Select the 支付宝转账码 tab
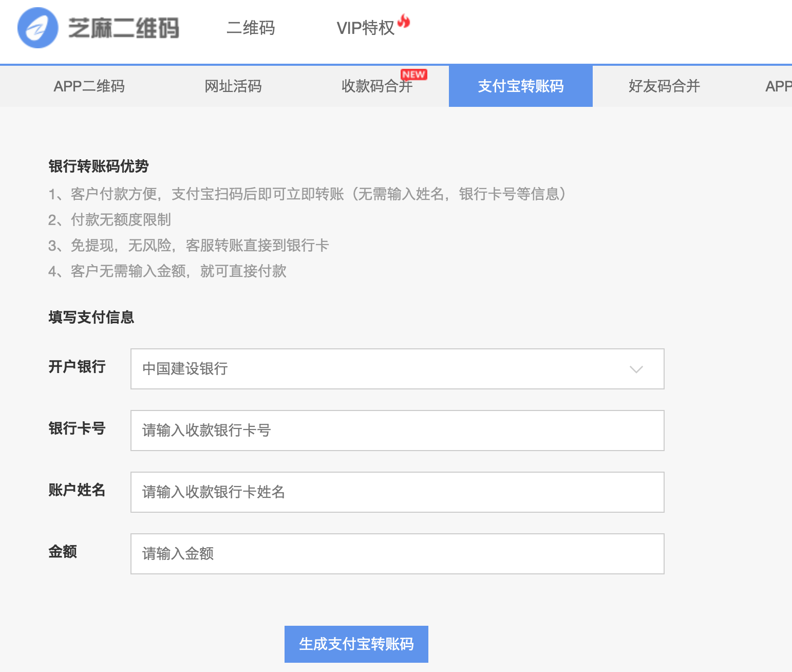This screenshot has height=672, width=792. pyautogui.click(x=521, y=86)
